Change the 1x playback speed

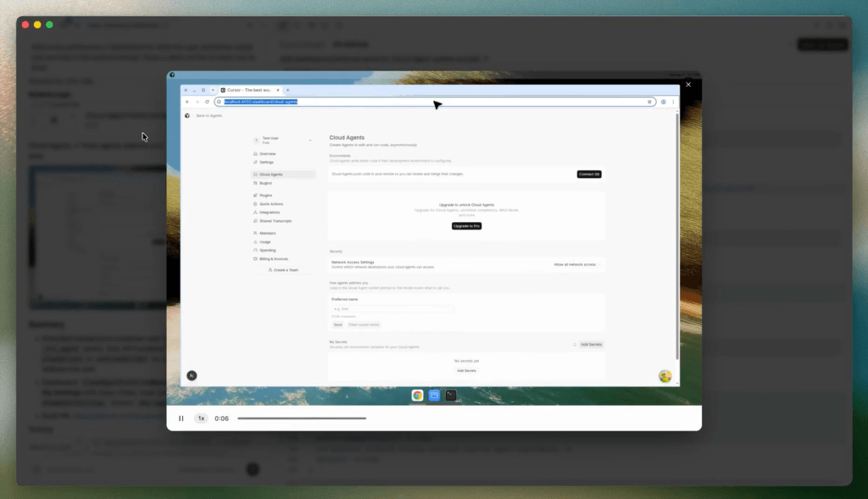tap(201, 418)
